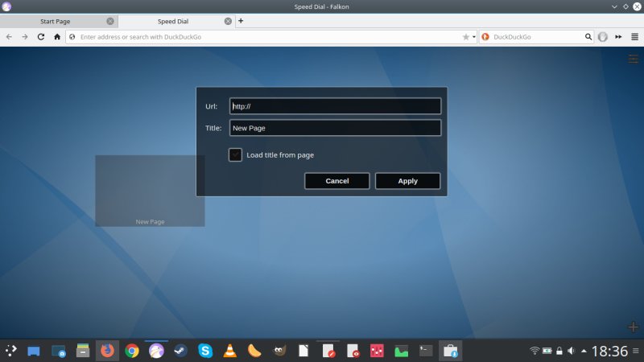
Task: Click the Url input field
Action: point(335,106)
